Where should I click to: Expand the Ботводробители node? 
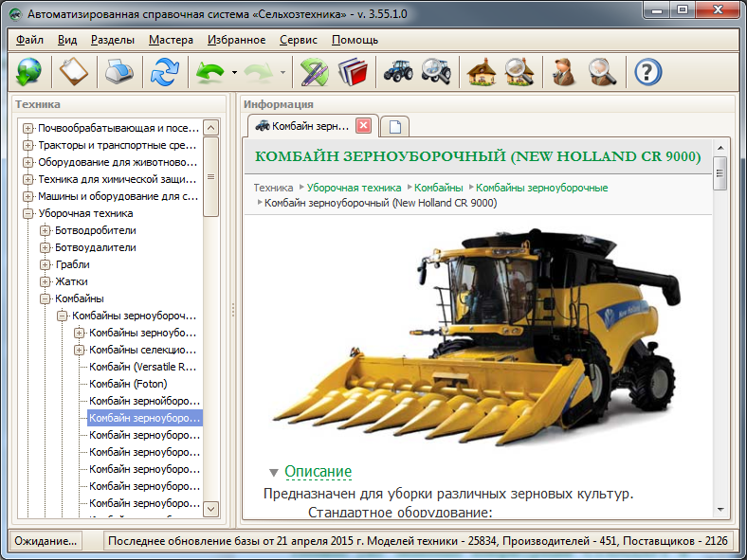pyautogui.click(x=46, y=230)
